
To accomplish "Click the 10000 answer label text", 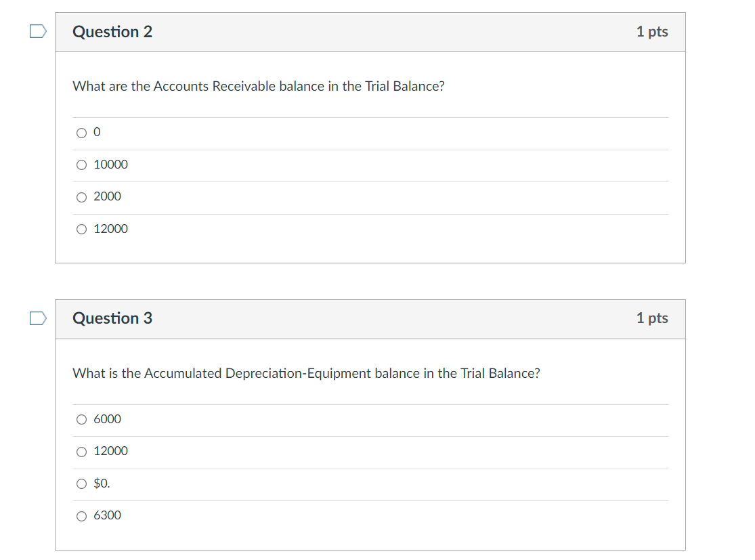I will (110, 165).
